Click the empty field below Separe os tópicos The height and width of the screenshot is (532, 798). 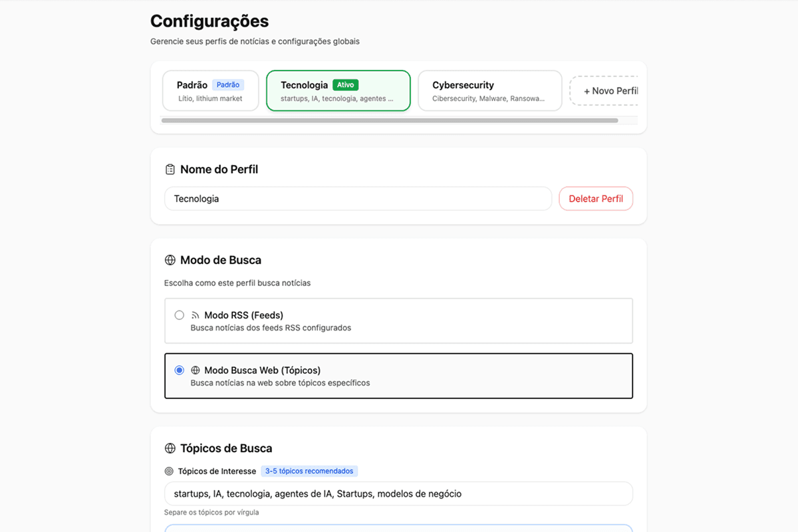[398, 527]
